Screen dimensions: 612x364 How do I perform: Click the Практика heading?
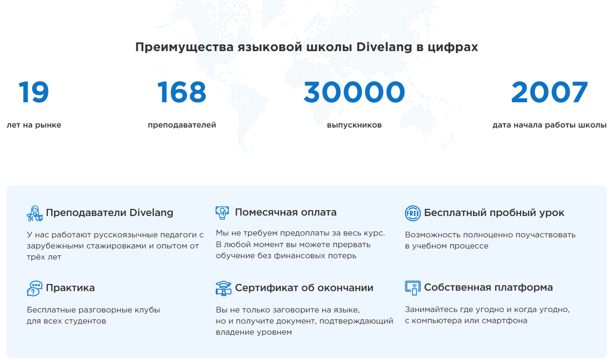70,288
